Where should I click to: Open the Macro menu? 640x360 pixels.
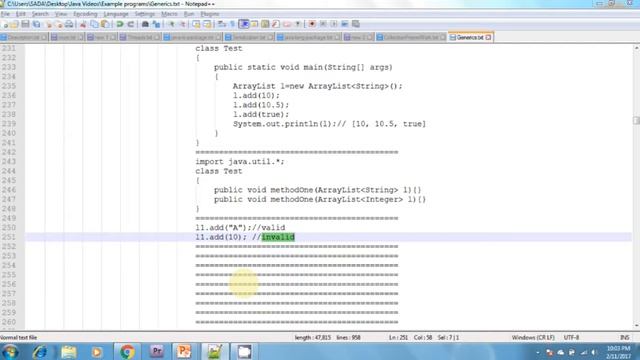pos(169,14)
